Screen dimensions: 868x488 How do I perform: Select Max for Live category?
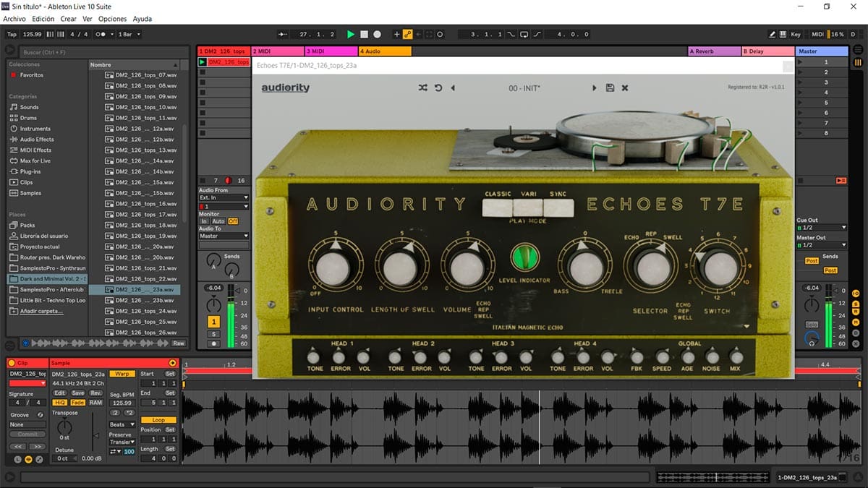click(x=35, y=160)
